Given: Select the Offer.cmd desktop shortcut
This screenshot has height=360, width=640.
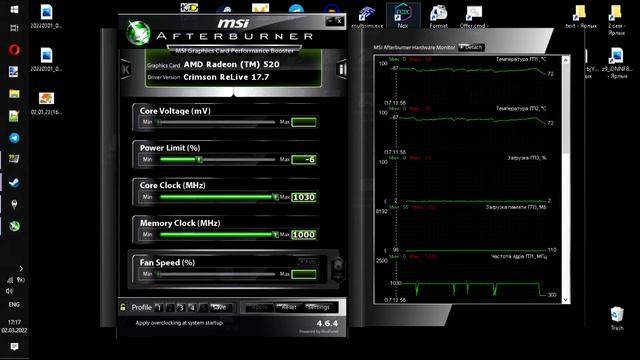Looking at the screenshot, I should coord(473,16).
